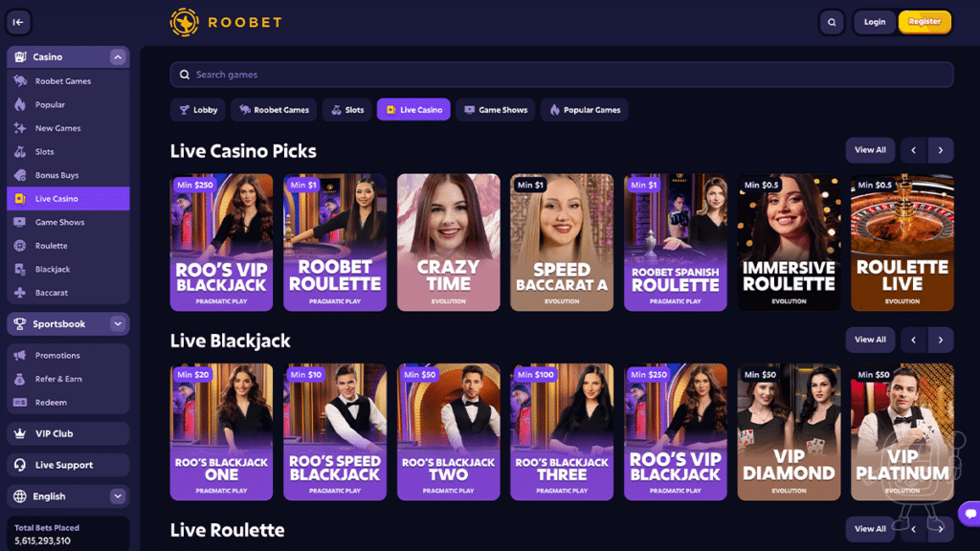
Task: Switch to the Slots tab
Action: [x=346, y=110]
